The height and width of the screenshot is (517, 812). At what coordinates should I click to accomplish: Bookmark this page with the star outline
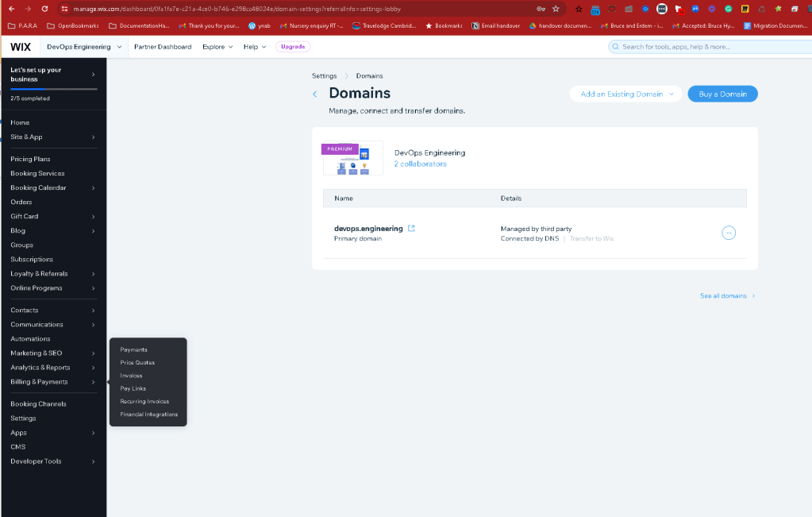click(x=556, y=9)
